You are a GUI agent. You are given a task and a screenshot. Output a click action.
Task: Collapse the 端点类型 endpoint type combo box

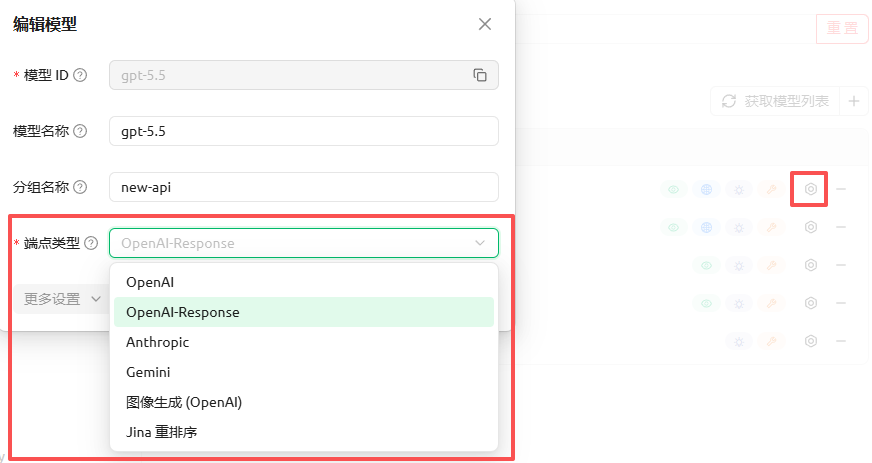[x=304, y=243]
